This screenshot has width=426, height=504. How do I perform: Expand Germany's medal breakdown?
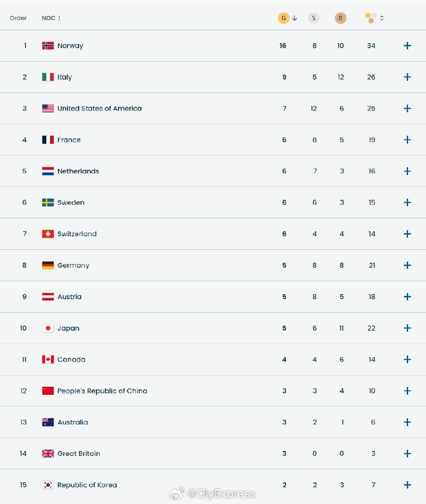click(x=407, y=265)
